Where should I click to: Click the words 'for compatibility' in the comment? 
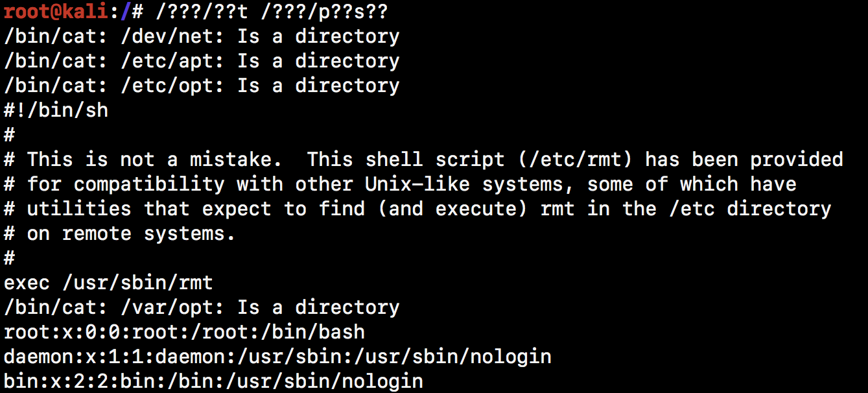pyautogui.click(x=126, y=184)
